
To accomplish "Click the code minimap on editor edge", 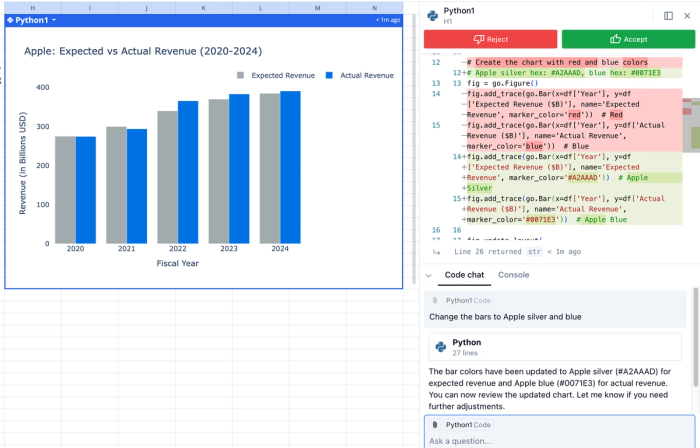I will click(x=691, y=125).
